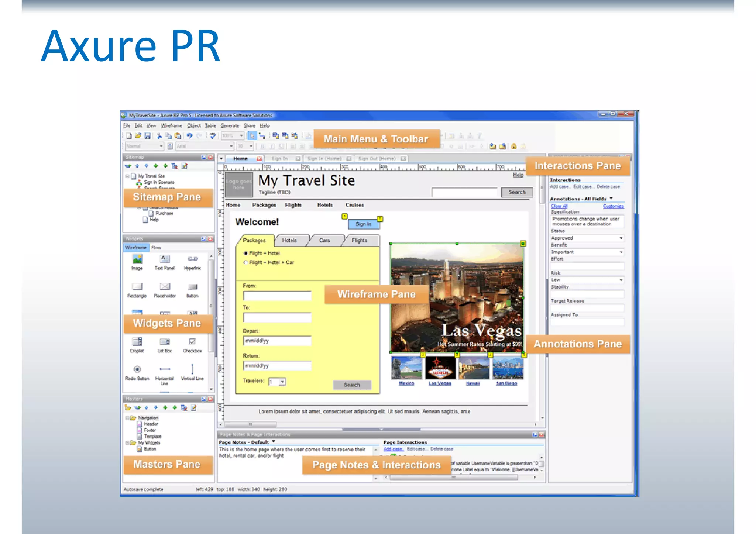Select the connector mode tool icon

click(262, 136)
